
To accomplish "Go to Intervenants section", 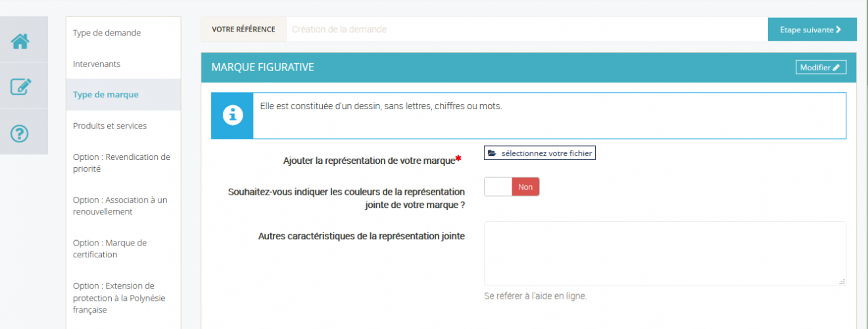I will [97, 64].
